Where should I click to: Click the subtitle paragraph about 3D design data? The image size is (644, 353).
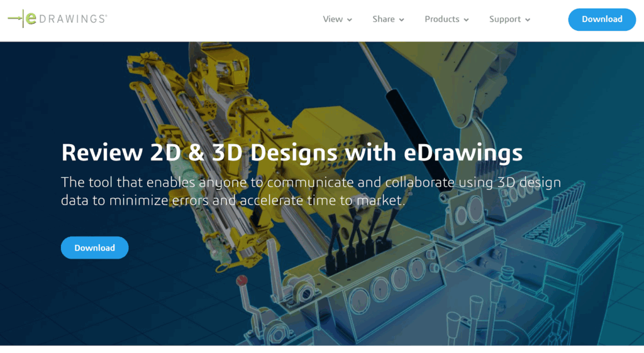pos(311,191)
